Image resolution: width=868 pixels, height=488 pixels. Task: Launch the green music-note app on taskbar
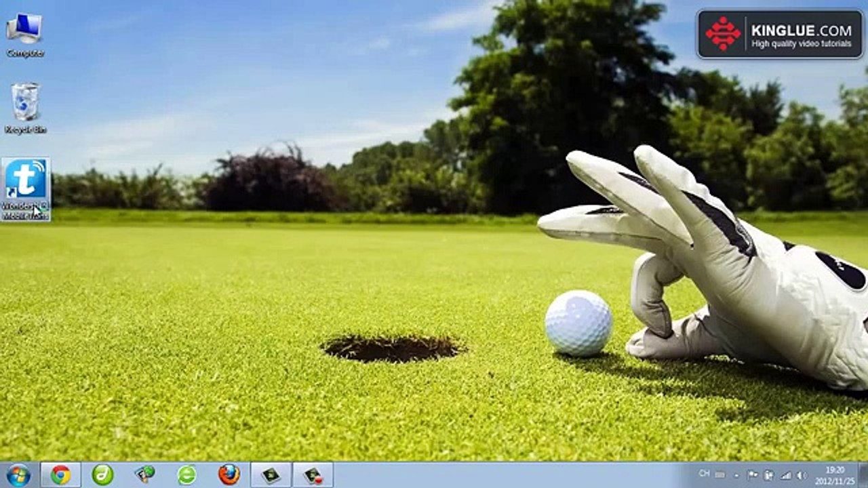(102, 474)
